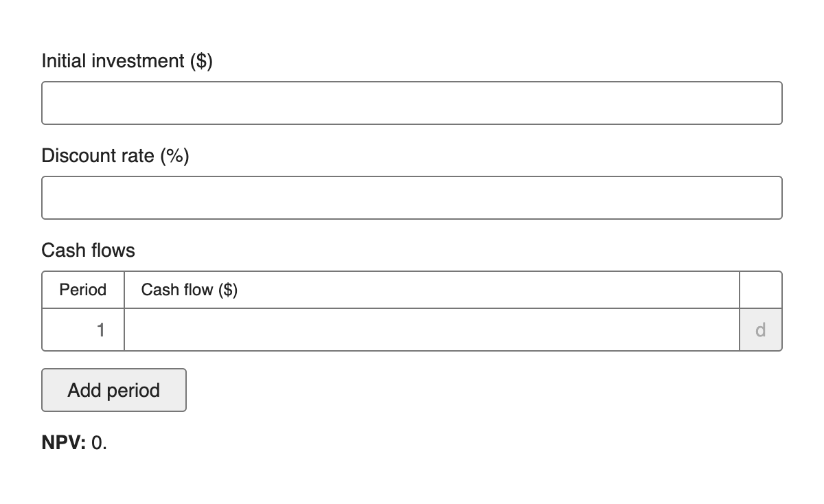
Task: Place cursor in the box under Discount rate
Action: [412, 198]
